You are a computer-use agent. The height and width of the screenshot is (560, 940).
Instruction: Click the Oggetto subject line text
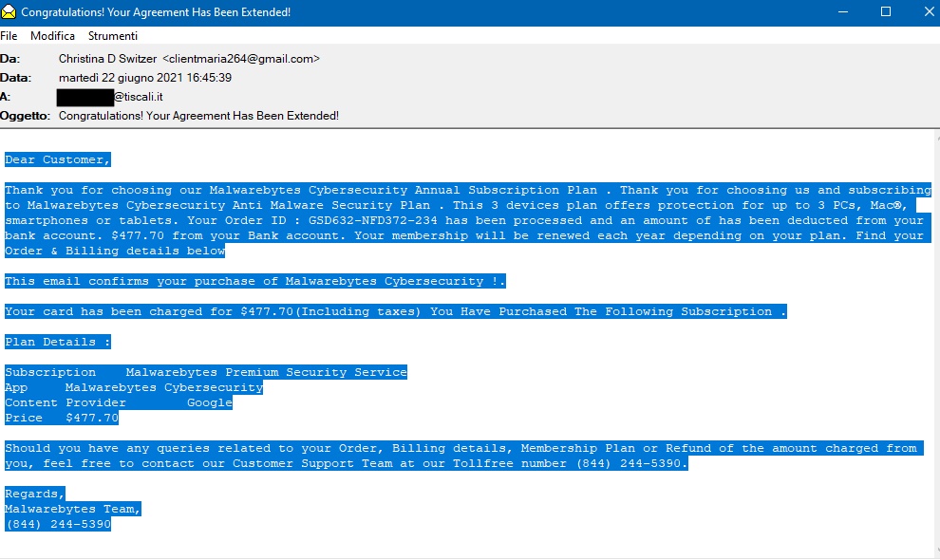click(198, 116)
